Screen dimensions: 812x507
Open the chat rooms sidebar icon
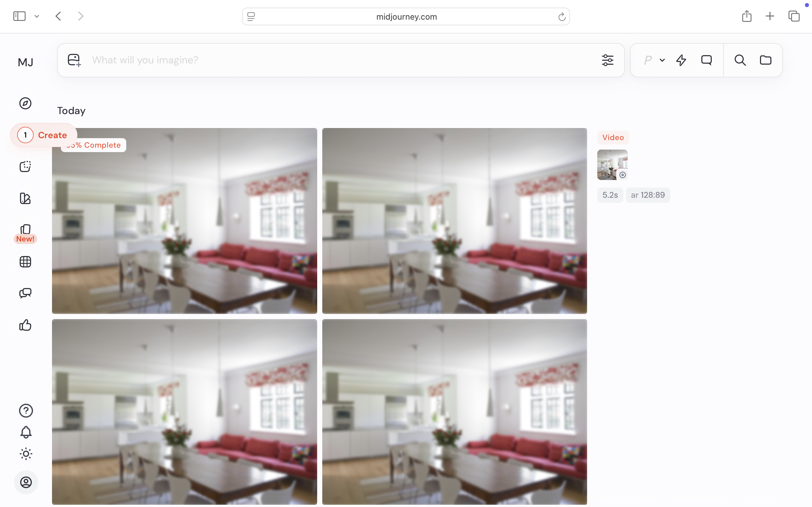pos(25,293)
